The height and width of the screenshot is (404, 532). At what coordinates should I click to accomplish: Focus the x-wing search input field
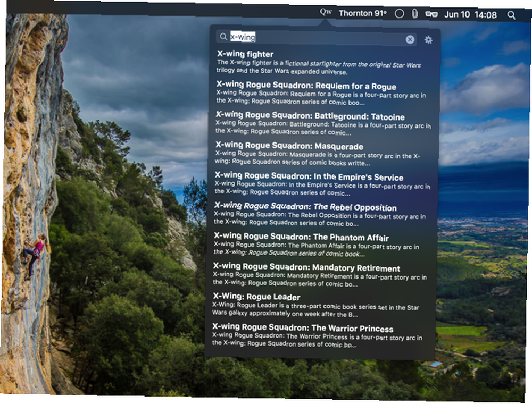tap(316, 38)
